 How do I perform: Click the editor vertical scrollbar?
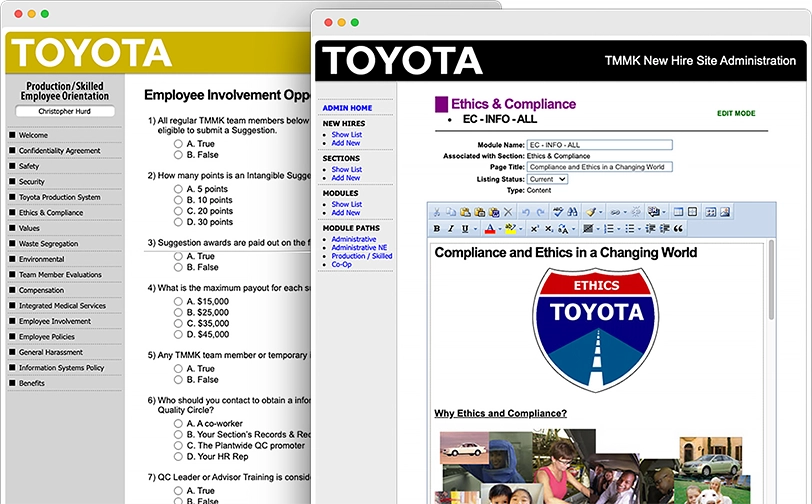771,280
